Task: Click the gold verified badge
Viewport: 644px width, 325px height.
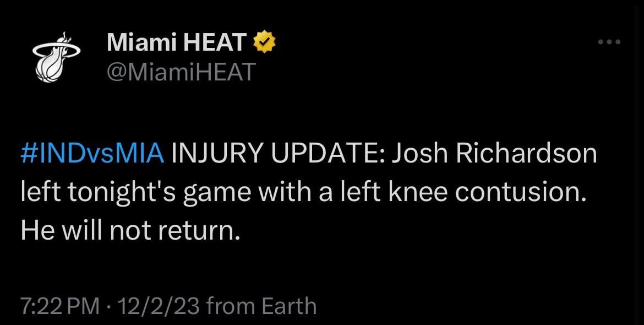Action: [x=264, y=42]
